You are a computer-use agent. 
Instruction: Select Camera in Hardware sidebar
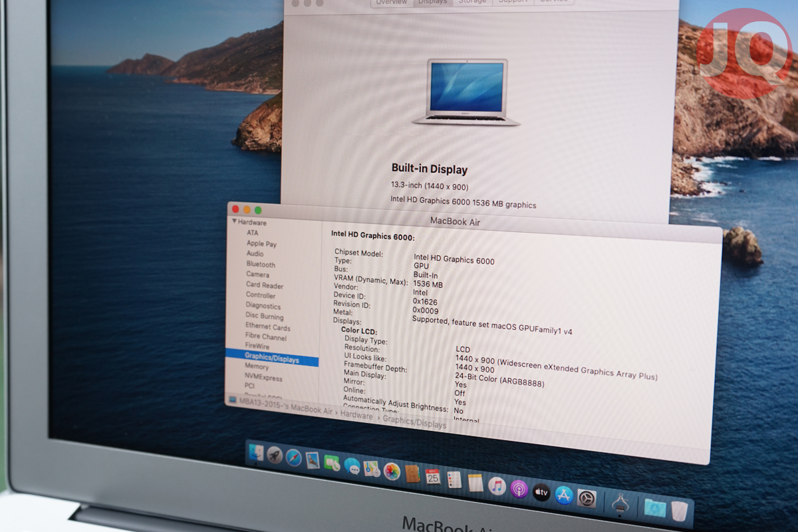coord(258,274)
